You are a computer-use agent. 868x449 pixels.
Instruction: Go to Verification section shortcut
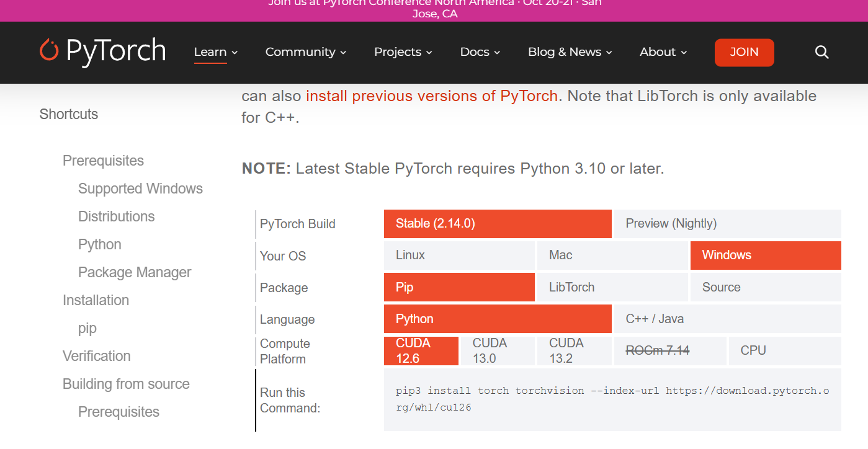(x=97, y=356)
